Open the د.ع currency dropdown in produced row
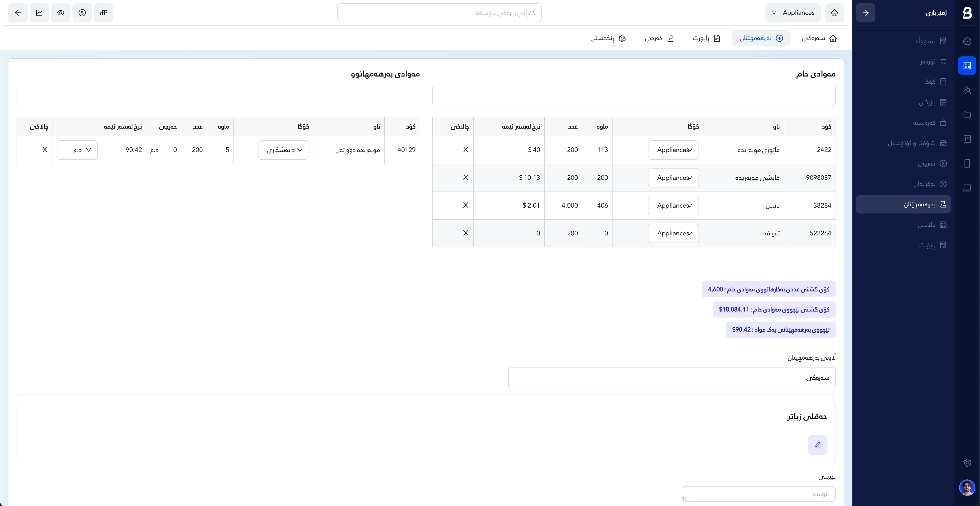This screenshot has height=506, width=980. tap(77, 150)
